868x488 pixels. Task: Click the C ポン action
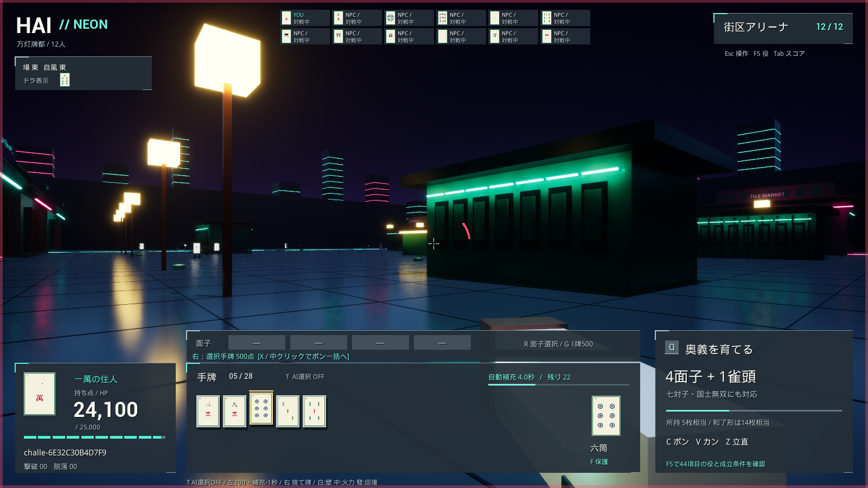click(x=678, y=442)
